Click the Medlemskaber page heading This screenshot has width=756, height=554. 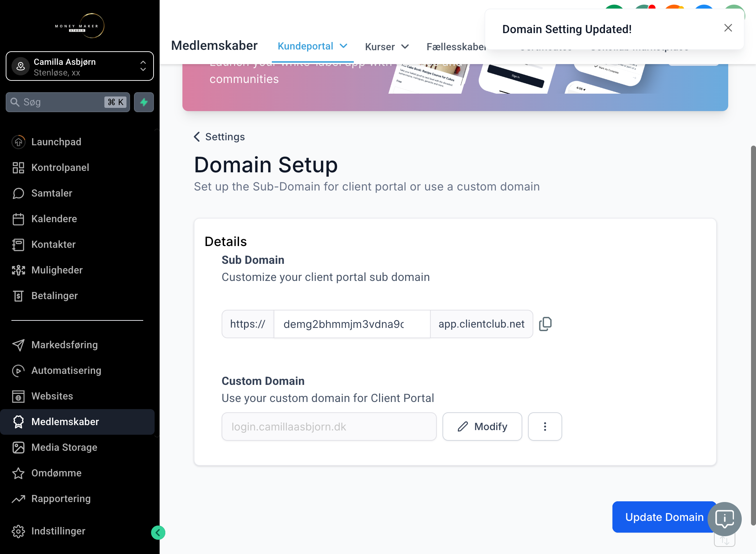click(x=214, y=46)
